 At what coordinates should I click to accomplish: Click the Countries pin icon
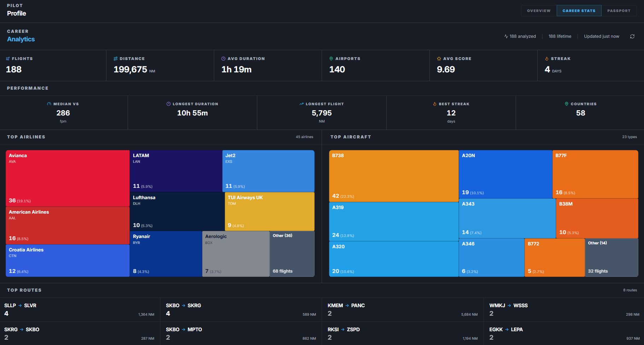567,104
